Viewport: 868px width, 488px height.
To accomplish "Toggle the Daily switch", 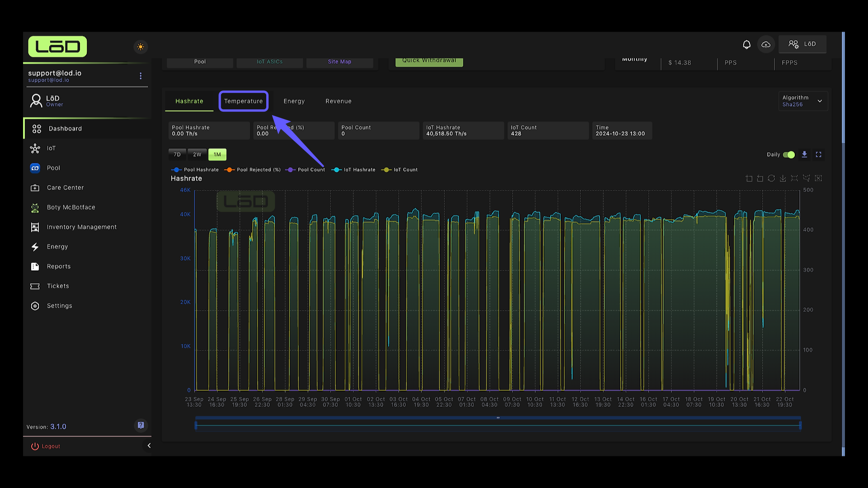I will tap(788, 155).
